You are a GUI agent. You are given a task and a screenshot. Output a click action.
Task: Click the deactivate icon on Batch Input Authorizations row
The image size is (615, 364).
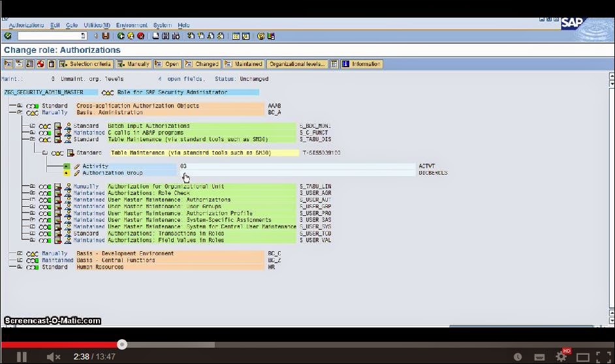click(x=58, y=126)
